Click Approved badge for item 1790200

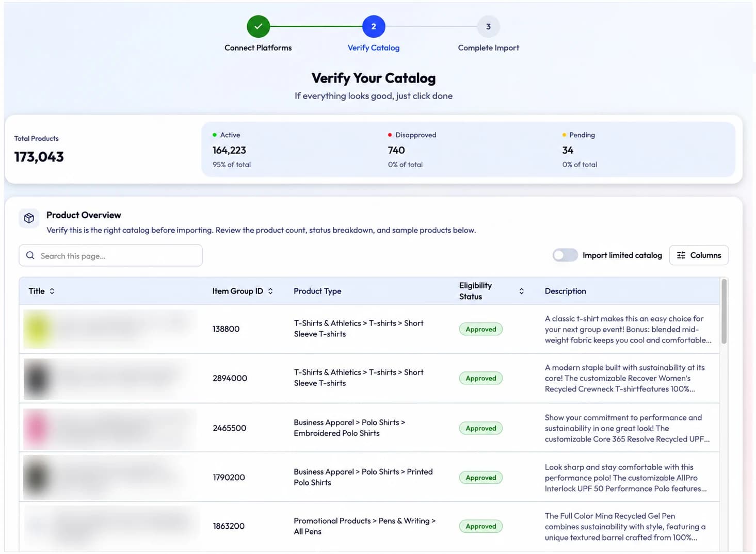tap(481, 478)
